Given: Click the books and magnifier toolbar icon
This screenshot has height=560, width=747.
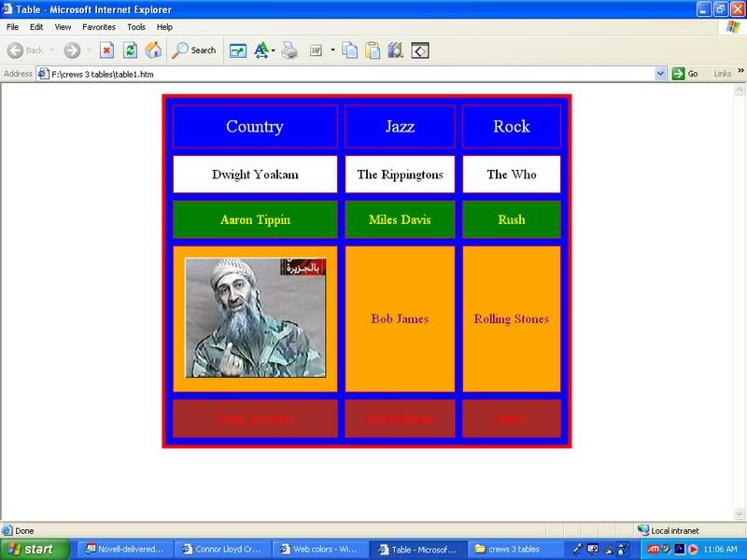Looking at the screenshot, I should click(x=396, y=50).
